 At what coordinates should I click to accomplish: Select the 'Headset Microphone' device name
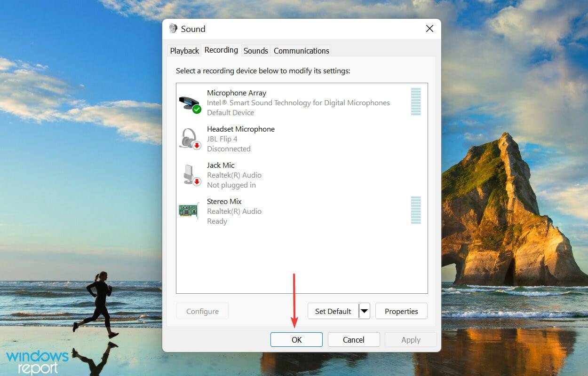241,129
